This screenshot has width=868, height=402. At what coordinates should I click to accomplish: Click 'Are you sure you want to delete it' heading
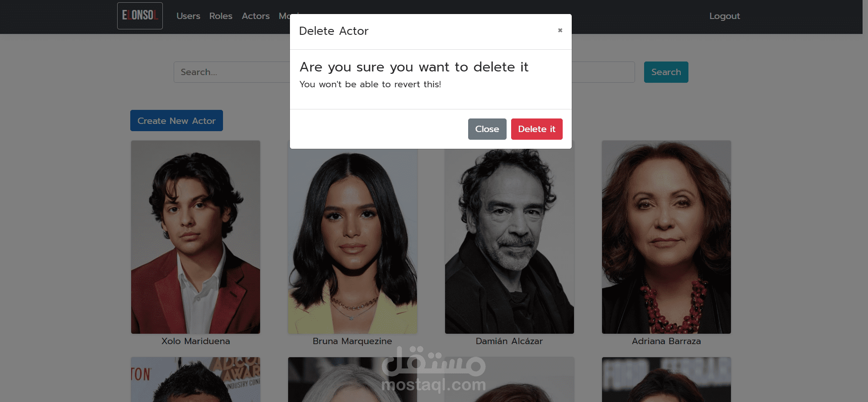coord(414,67)
